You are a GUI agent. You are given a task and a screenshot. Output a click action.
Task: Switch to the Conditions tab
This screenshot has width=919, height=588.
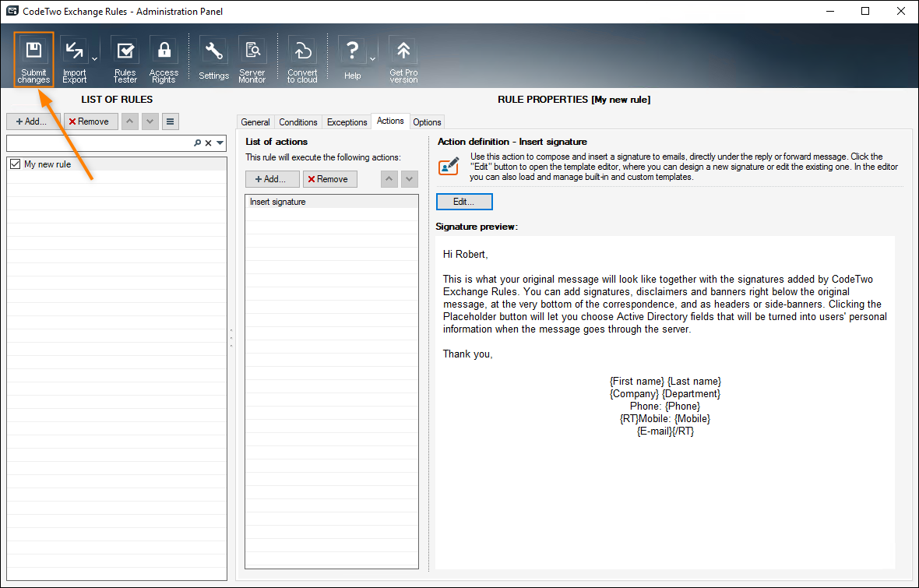tap(298, 122)
